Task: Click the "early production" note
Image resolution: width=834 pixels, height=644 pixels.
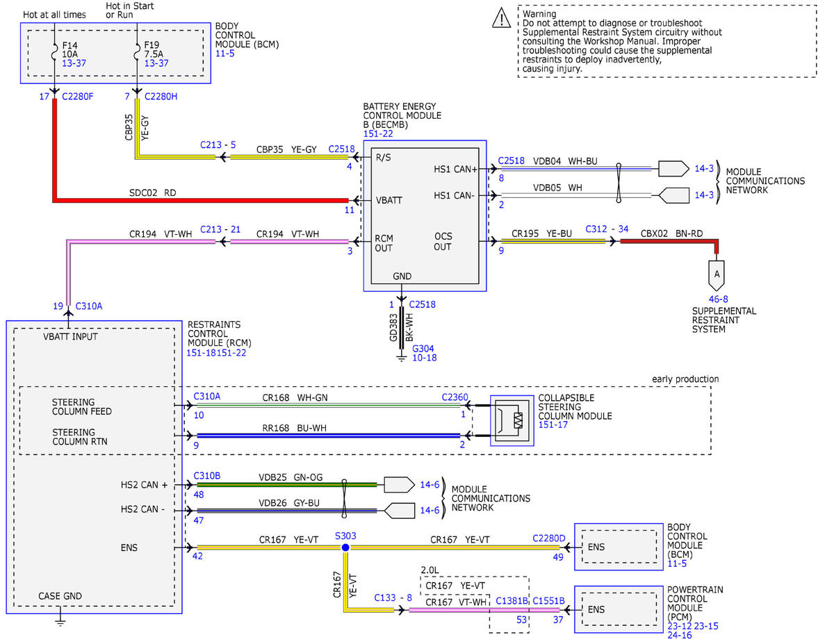Action: click(685, 379)
